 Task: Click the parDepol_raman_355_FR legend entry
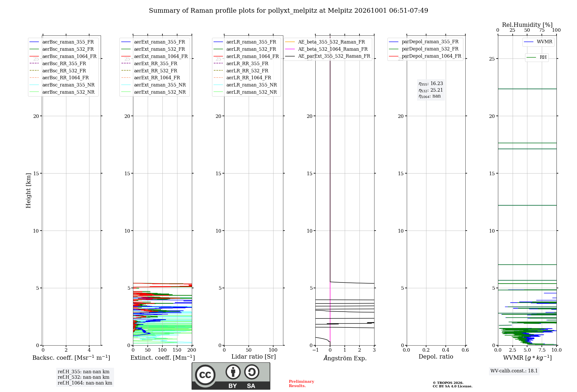424,42
